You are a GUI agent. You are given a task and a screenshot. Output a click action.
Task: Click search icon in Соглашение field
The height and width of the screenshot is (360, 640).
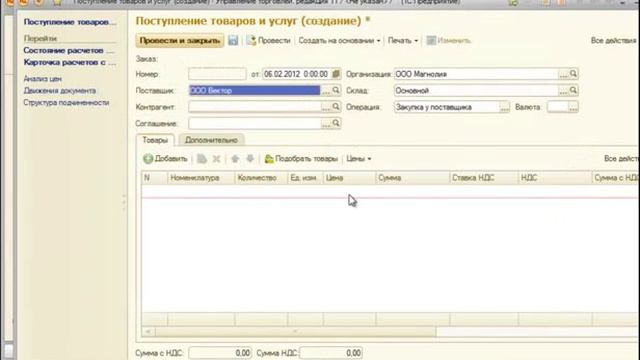pyautogui.click(x=336, y=123)
